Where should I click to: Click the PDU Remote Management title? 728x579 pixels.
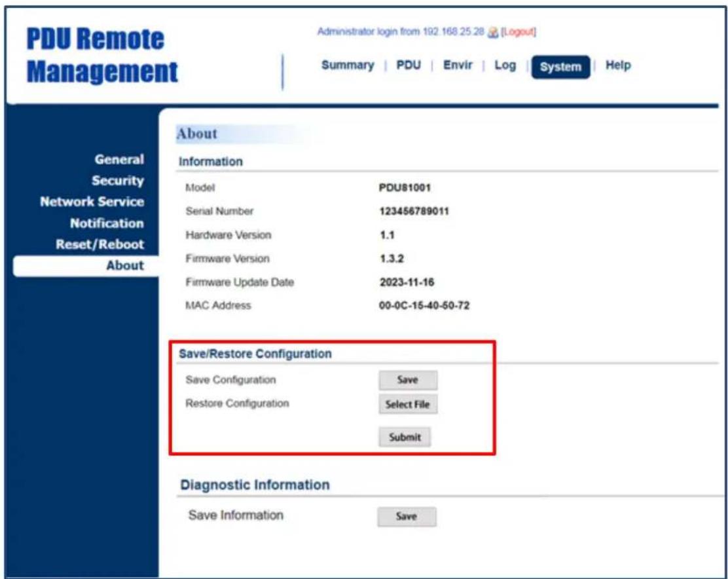click(x=101, y=55)
